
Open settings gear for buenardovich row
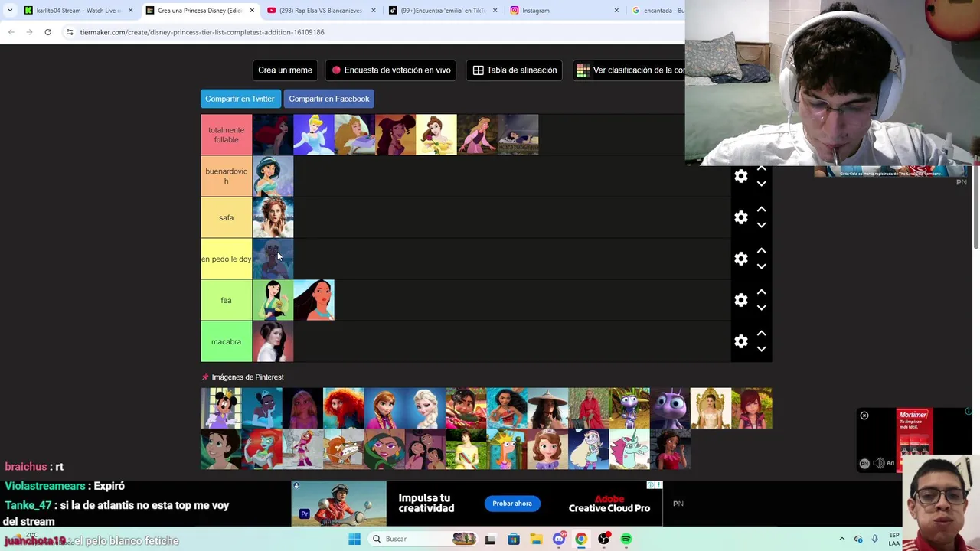740,176
